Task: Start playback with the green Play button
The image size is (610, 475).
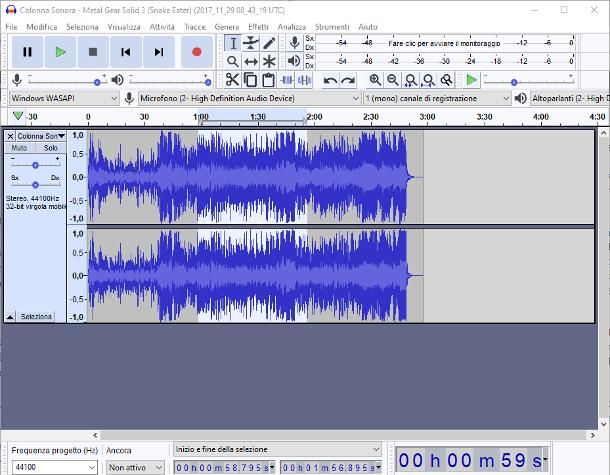Action: tap(60, 52)
